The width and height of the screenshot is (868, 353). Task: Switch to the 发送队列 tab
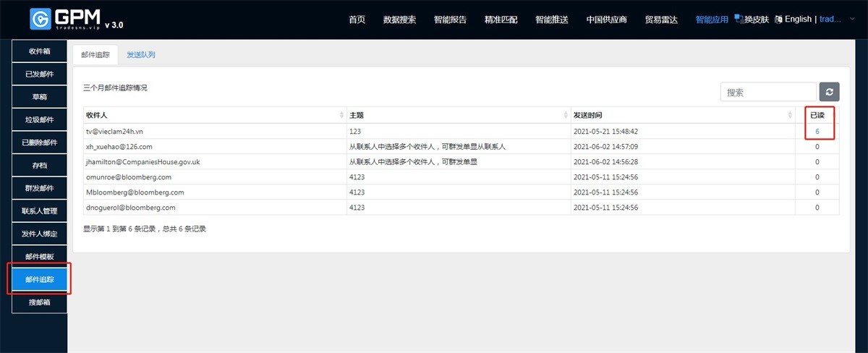(x=141, y=54)
